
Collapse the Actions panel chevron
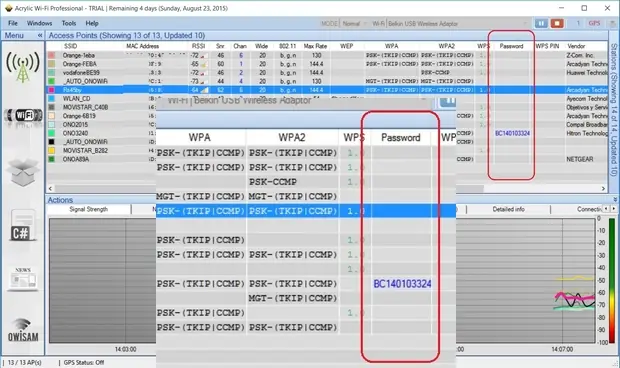coord(615,200)
